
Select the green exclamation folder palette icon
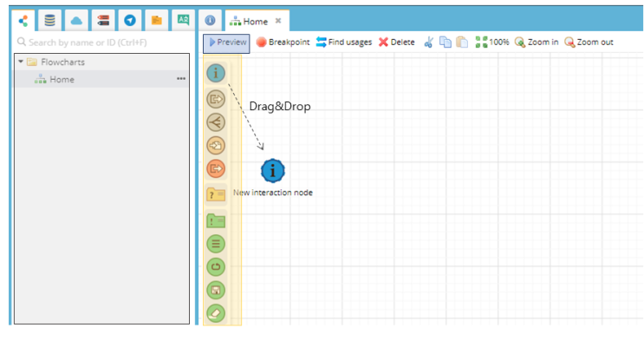click(216, 221)
